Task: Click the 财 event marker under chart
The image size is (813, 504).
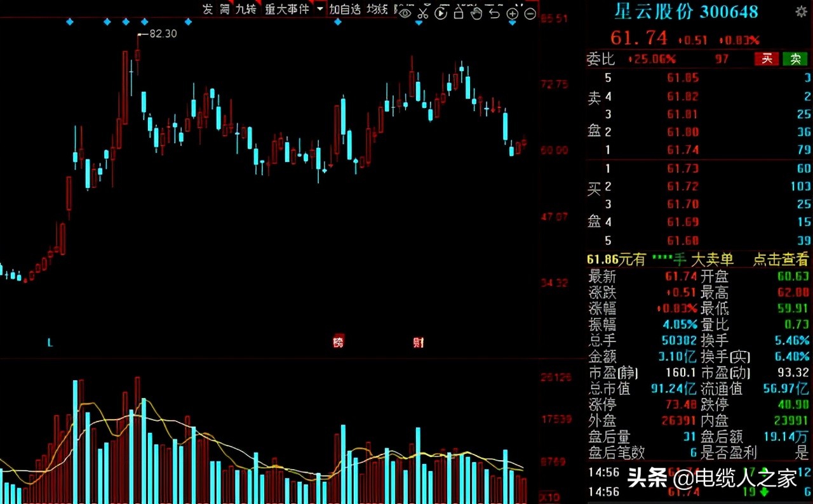Action: 418,342
